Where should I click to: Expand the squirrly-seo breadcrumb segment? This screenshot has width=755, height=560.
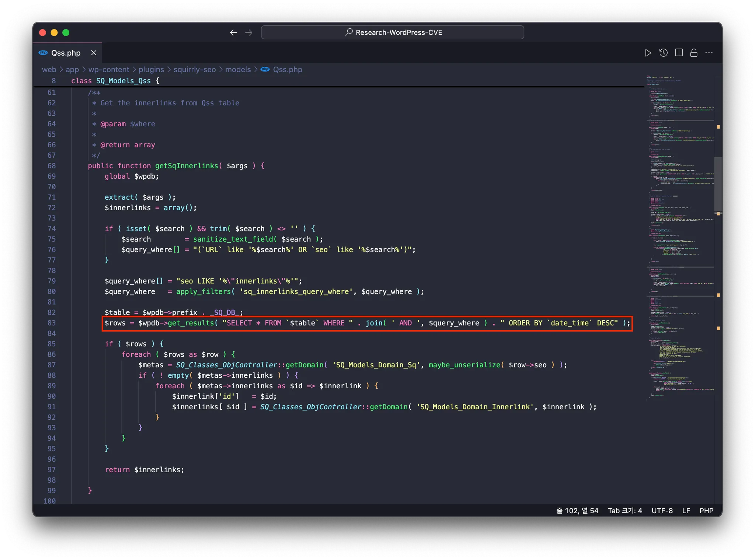pyautogui.click(x=194, y=70)
